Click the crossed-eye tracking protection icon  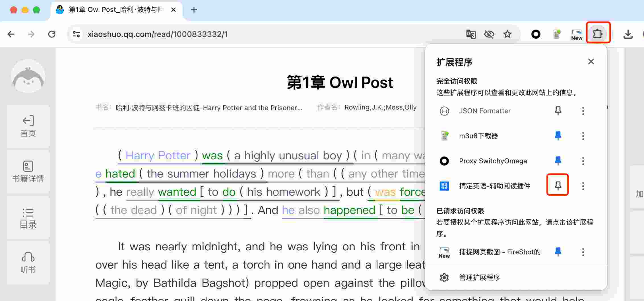489,34
